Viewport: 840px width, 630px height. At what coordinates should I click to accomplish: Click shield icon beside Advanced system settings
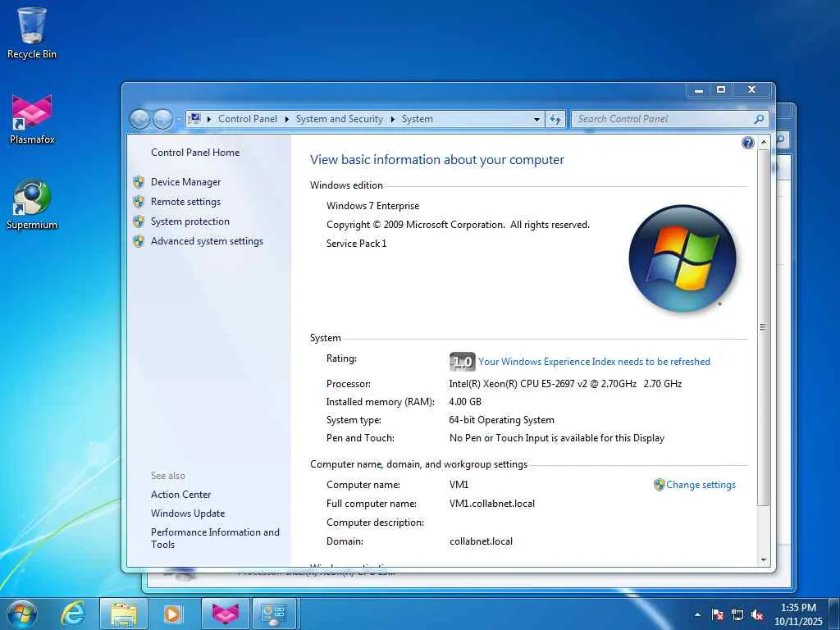point(139,242)
